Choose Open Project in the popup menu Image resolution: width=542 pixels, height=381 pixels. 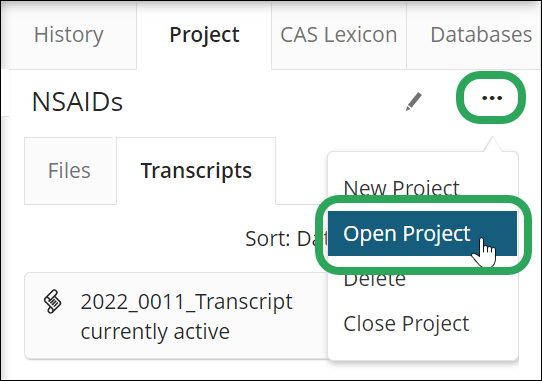pos(422,233)
